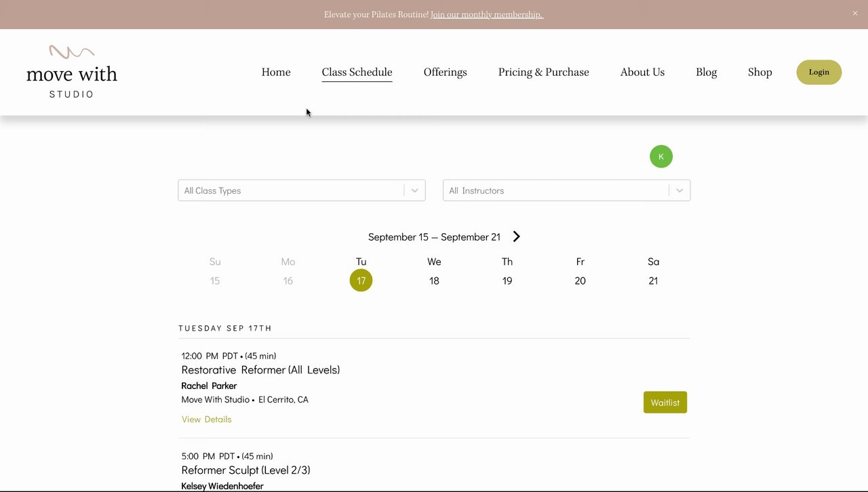Open the All Instructors dropdown
The width and height of the screenshot is (868, 492).
pyautogui.click(x=566, y=190)
